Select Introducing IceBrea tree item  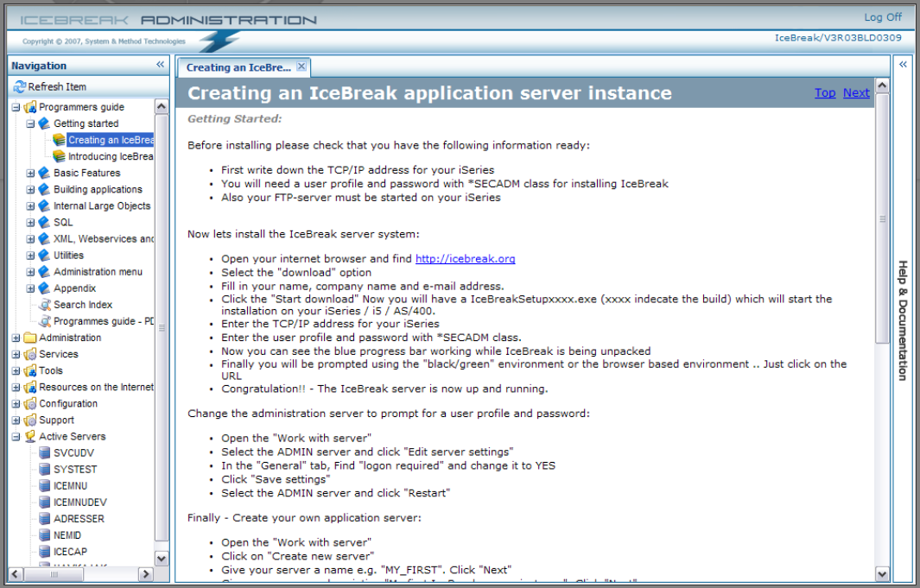111,156
